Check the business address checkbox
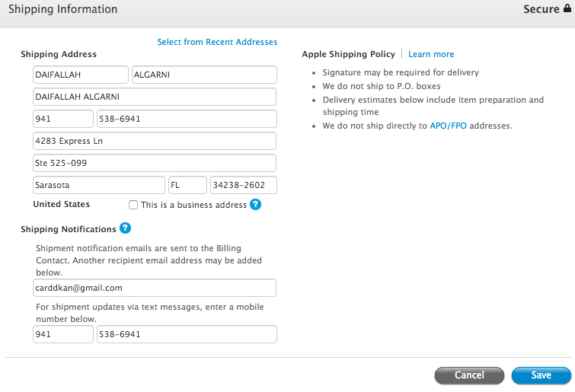 133,205
